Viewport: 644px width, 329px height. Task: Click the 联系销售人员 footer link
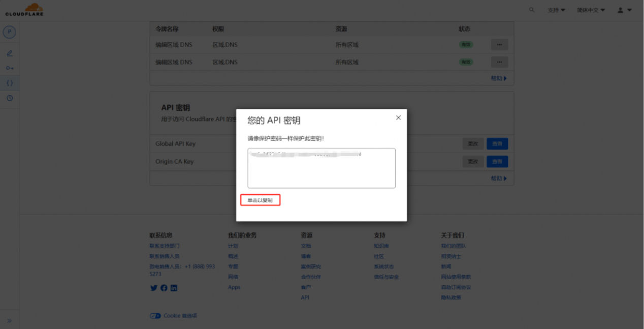tap(164, 256)
